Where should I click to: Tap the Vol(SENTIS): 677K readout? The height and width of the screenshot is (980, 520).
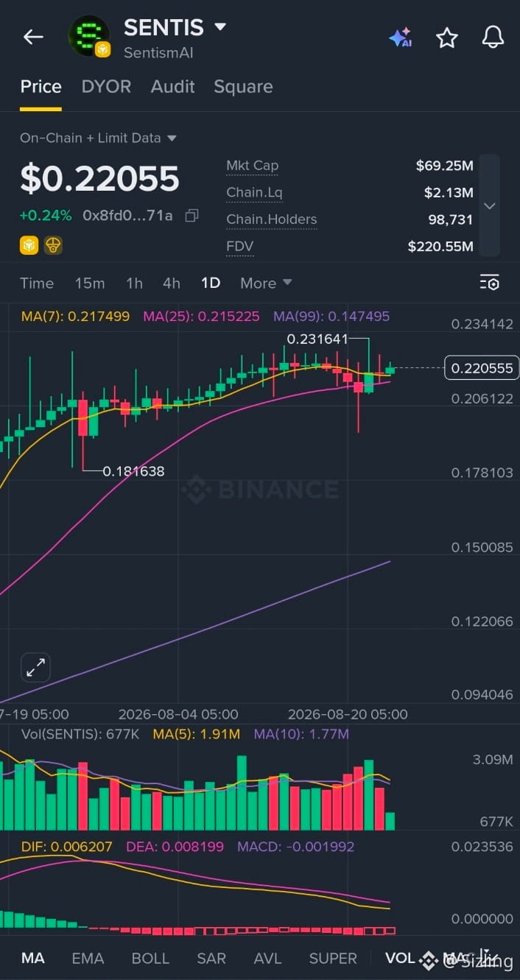(80, 734)
